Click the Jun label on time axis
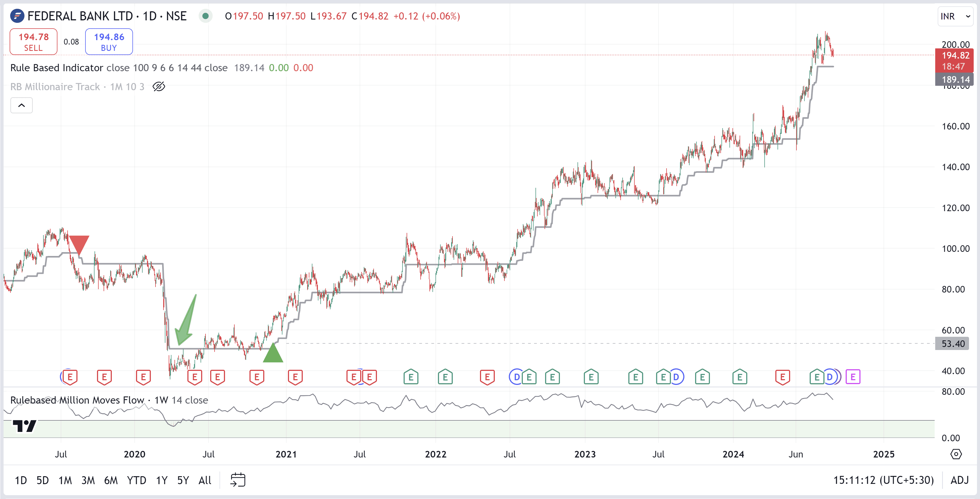The image size is (980, 499). (795, 454)
